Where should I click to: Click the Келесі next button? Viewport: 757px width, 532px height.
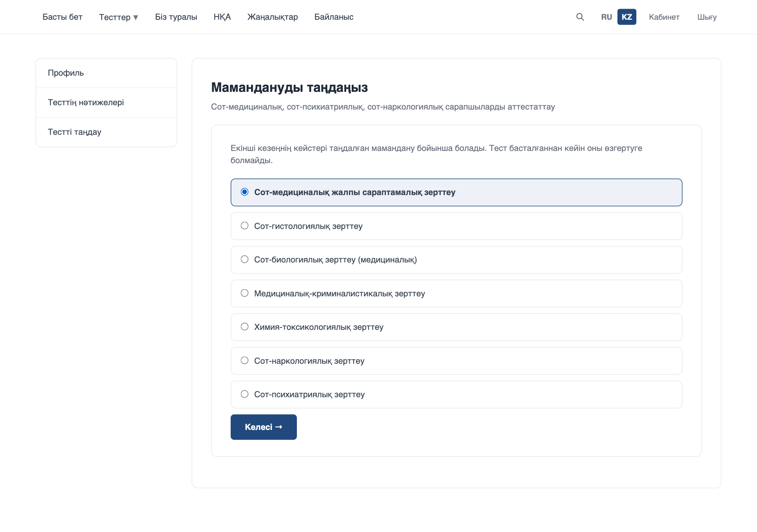pos(263,427)
